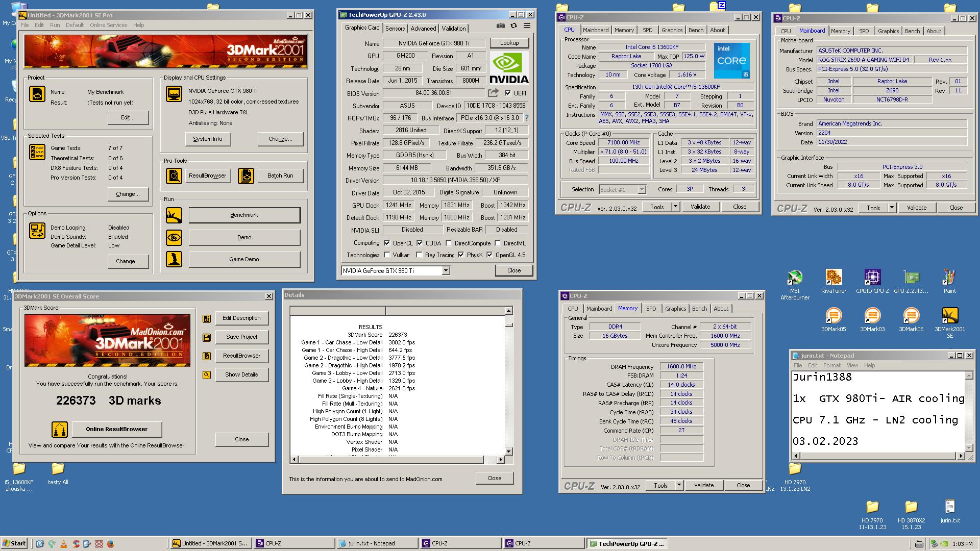Viewport: 980px width, 551px height.
Task: Click the Show Details button
Action: tap(241, 374)
